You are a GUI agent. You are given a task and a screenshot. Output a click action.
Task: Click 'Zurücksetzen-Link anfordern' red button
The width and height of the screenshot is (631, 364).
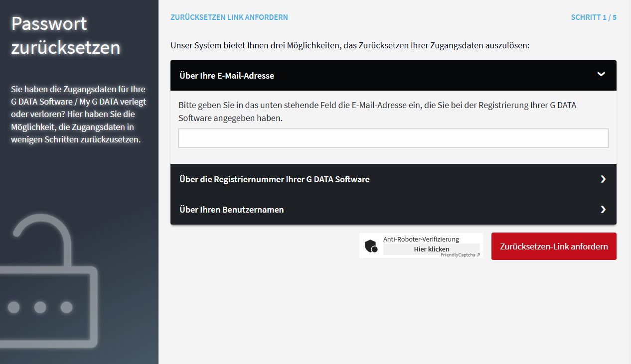pos(554,246)
